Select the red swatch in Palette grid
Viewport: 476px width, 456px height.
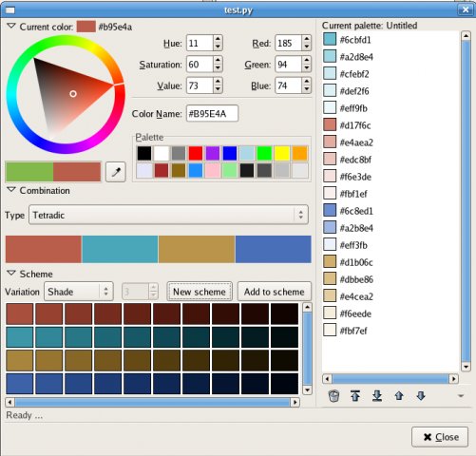tap(196, 154)
